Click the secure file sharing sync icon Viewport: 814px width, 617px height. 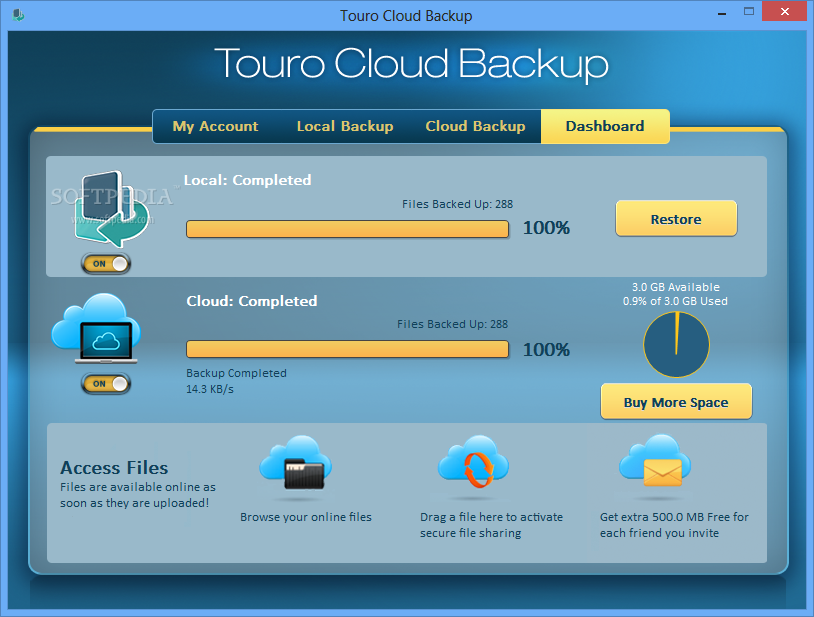point(473,462)
